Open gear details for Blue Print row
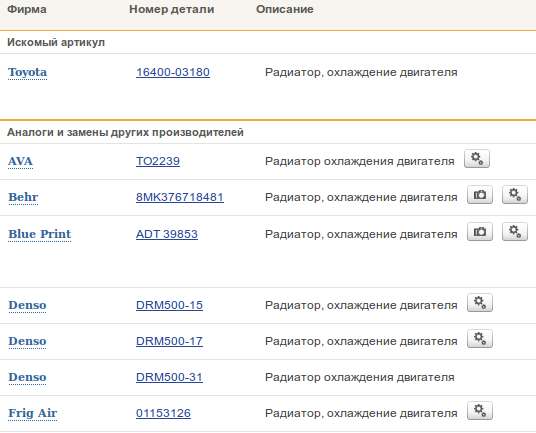This screenshot has height=433, width=536. click(514, 232)
